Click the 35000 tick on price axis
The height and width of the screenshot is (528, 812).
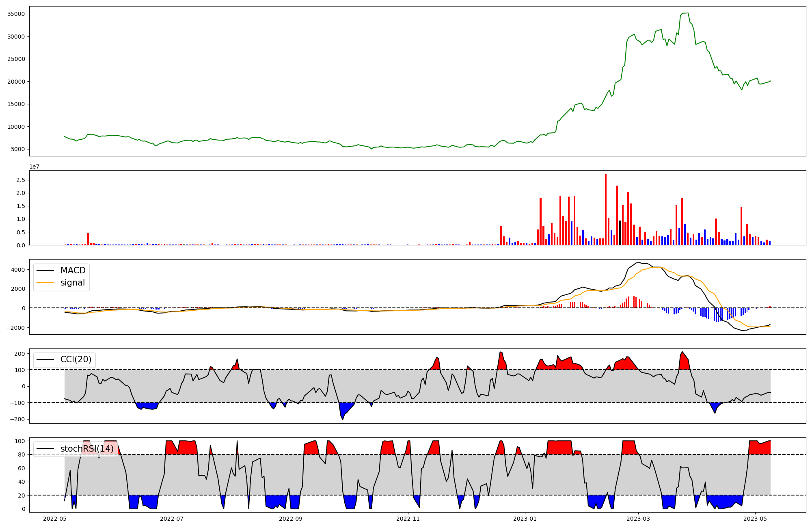(16, 14)
